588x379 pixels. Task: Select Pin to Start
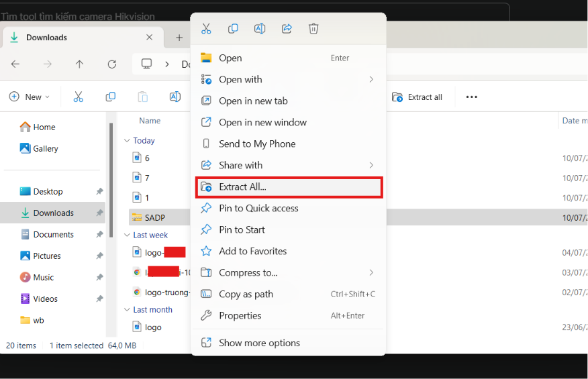(x=289, y=230)
